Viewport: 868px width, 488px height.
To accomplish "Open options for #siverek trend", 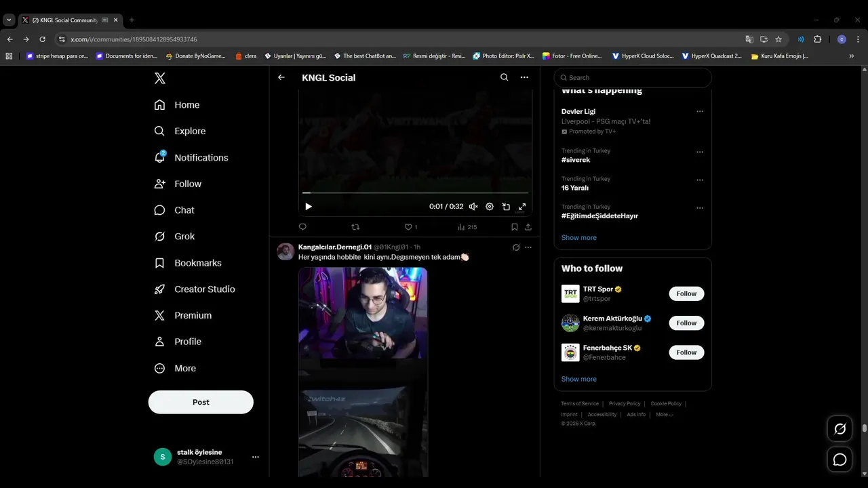I will pyautogui.click(x=700, y=152).
